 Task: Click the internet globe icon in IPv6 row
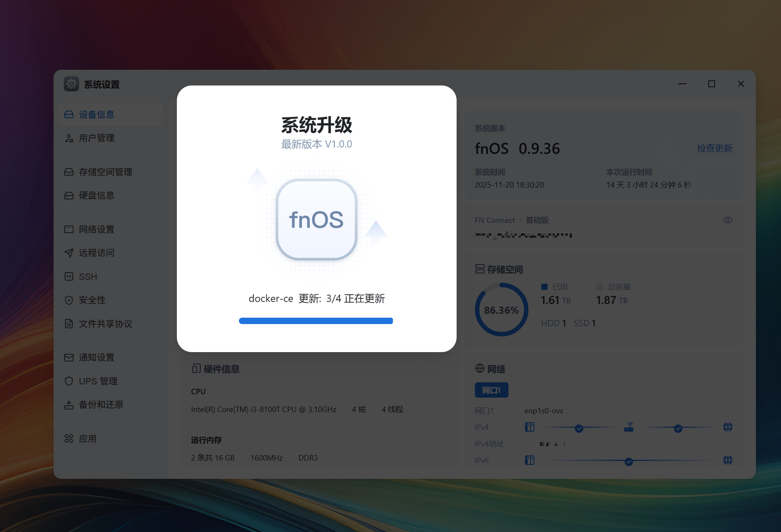click(x=728, y=460)
